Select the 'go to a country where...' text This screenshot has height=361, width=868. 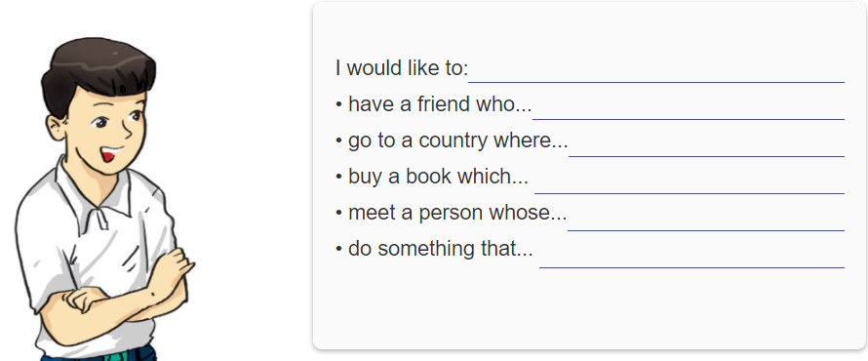click(x=457, y=140)
